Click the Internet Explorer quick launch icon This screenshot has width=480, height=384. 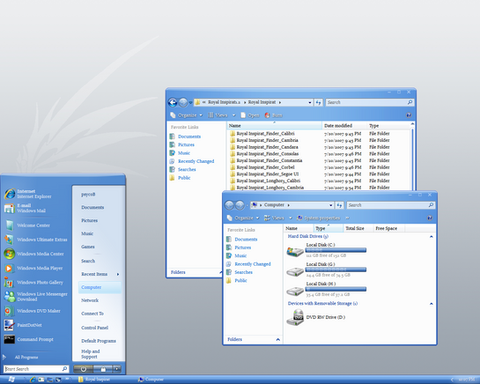pos(33,379)
